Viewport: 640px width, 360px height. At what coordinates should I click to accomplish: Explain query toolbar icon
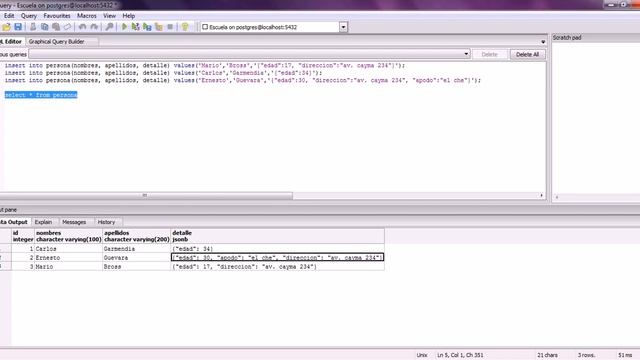click(158, 27)
